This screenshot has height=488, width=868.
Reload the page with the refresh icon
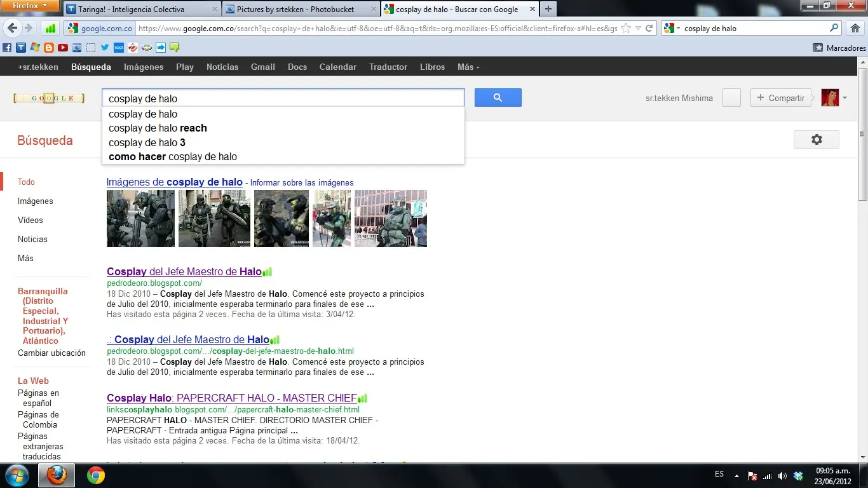coord(649,28)
